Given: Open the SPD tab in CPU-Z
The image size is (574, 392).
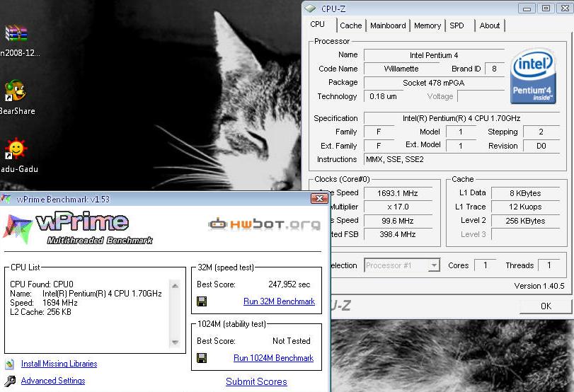Looking at the screenshot, I should (457, 25).
